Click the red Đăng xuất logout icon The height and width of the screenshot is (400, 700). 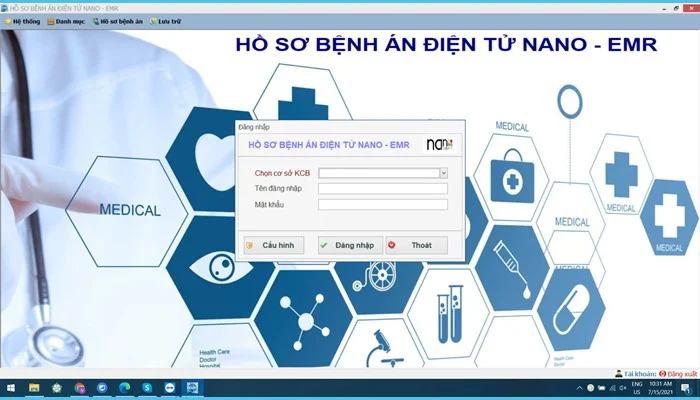pos(662,374)
